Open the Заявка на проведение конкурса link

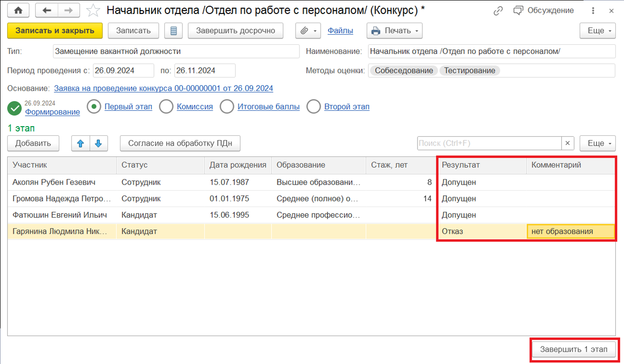pos(163,89)
